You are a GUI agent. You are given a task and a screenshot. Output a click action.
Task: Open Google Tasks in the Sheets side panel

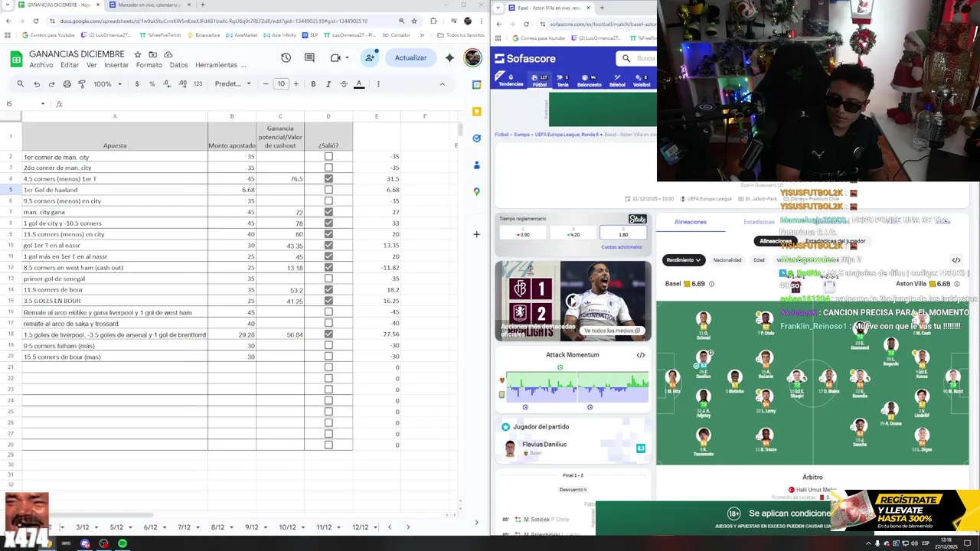tap(476, 139)
